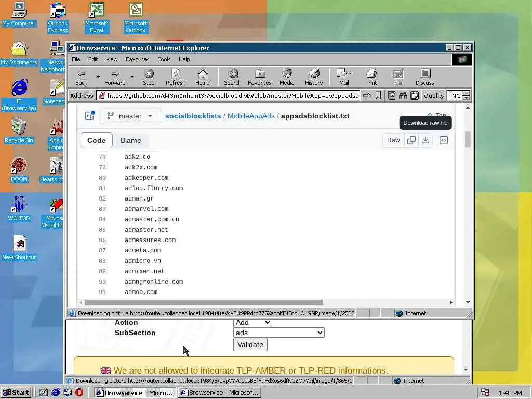Copy raw file contents icon
532x399 pixels.
point(411,140)
